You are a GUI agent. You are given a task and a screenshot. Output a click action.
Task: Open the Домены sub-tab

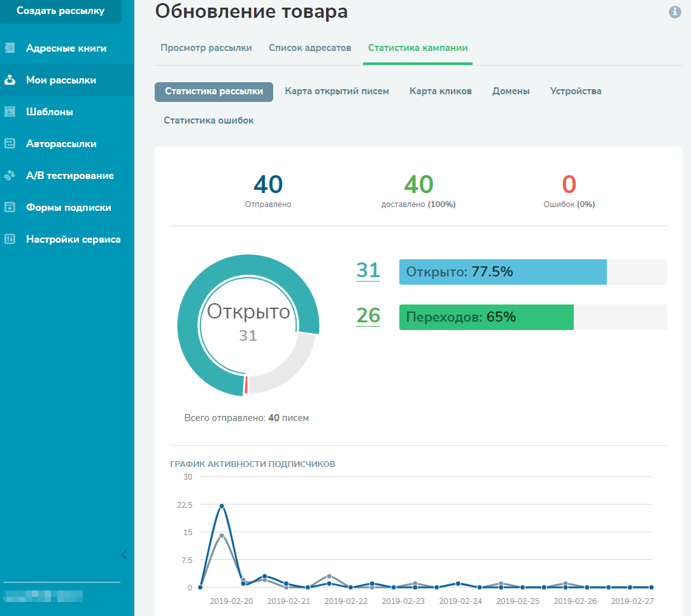click(x=511, y=91)
